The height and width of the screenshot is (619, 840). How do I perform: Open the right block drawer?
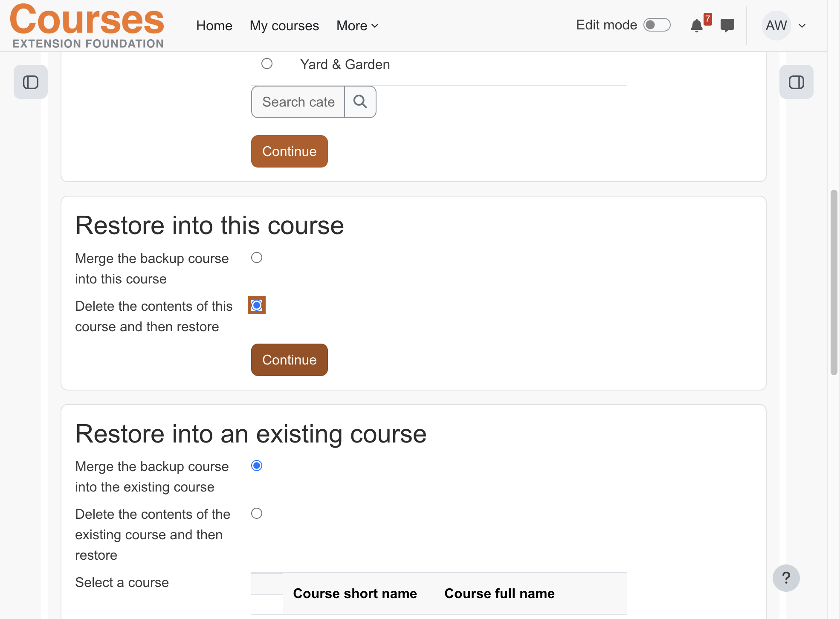point(796,82)
